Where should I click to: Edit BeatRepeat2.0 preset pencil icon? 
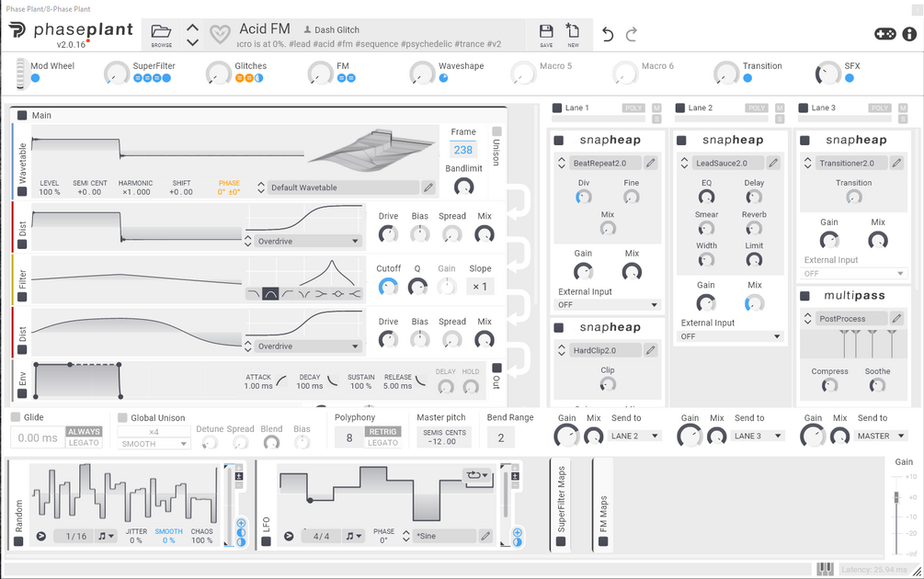pyautogui.click(x=650, y=163)
